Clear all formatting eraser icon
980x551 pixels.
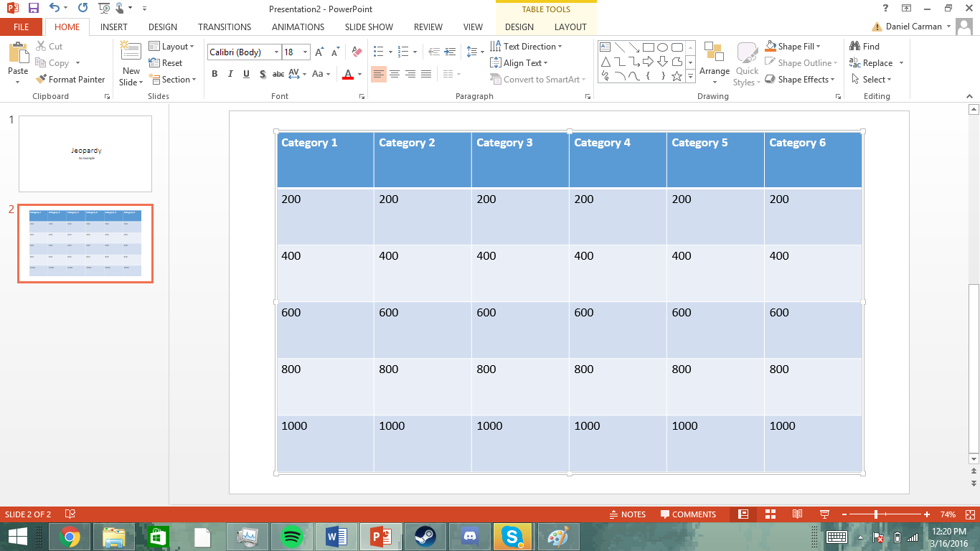pos(357,52)
